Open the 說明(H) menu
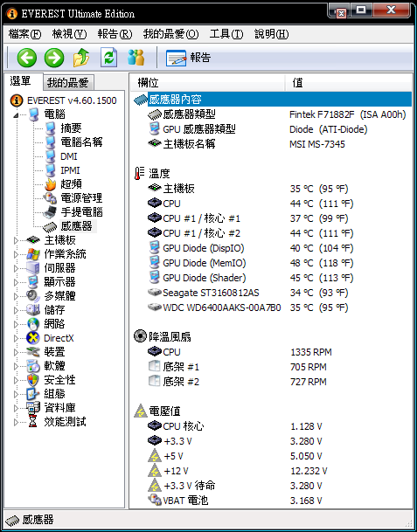417x532 pixels. pos(271,34)
